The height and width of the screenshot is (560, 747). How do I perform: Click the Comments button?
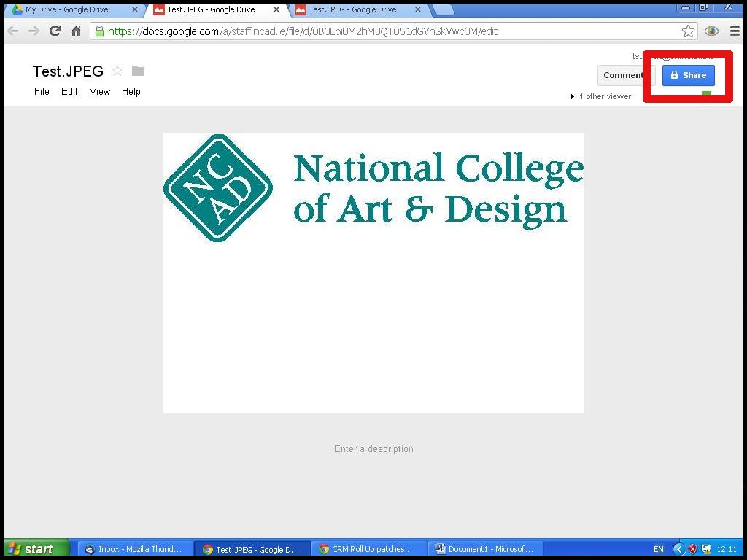pyautogui.click(x=626, y=75)
